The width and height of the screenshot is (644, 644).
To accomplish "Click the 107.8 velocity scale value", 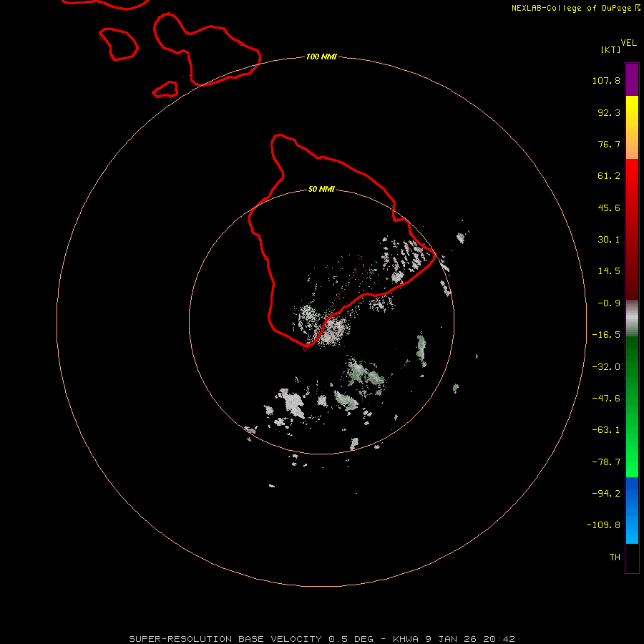I will 606,80.
